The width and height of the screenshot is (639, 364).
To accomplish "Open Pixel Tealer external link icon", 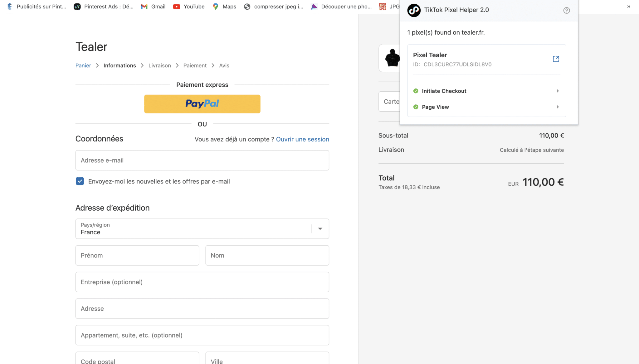I will tap(556, 59).
